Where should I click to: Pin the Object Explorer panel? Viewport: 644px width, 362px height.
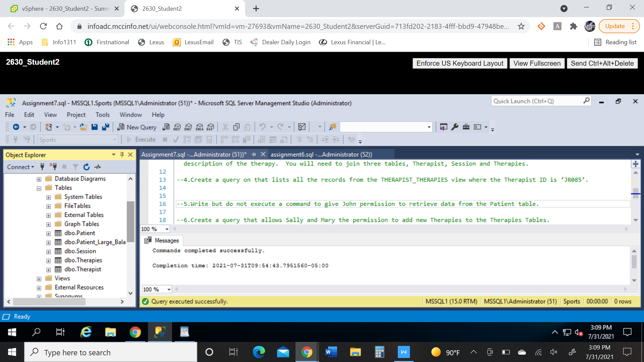click(x=122, y=155)
